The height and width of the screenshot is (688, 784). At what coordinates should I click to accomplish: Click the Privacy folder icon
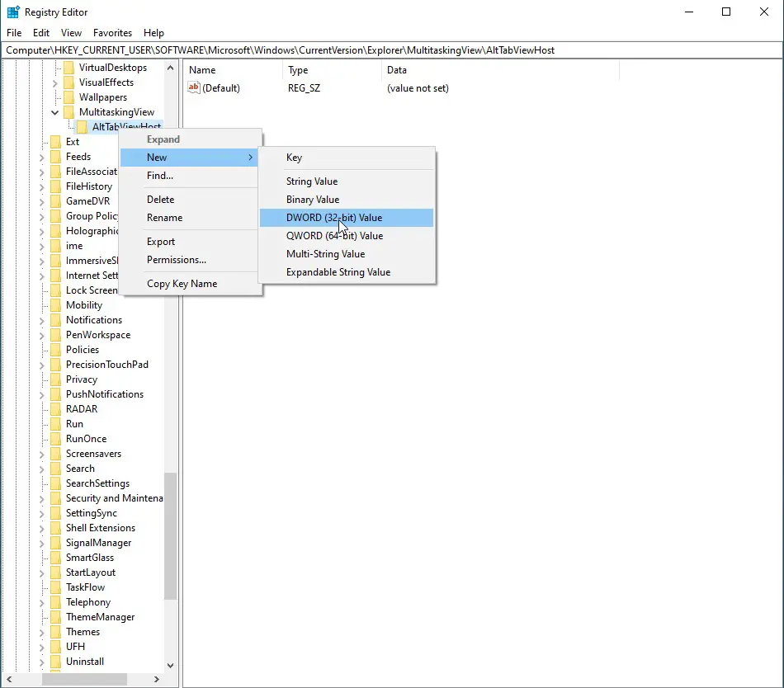tap(55, 379)
